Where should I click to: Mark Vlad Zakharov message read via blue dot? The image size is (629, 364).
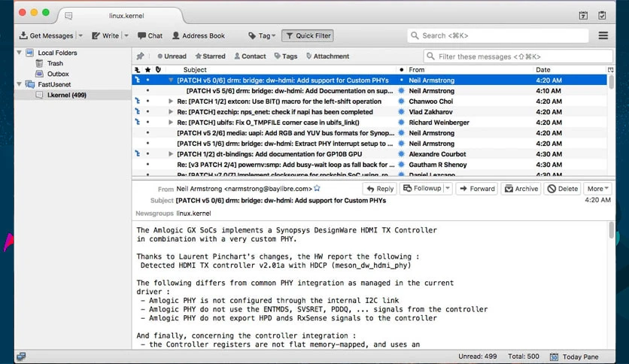[x=401, y=112]
